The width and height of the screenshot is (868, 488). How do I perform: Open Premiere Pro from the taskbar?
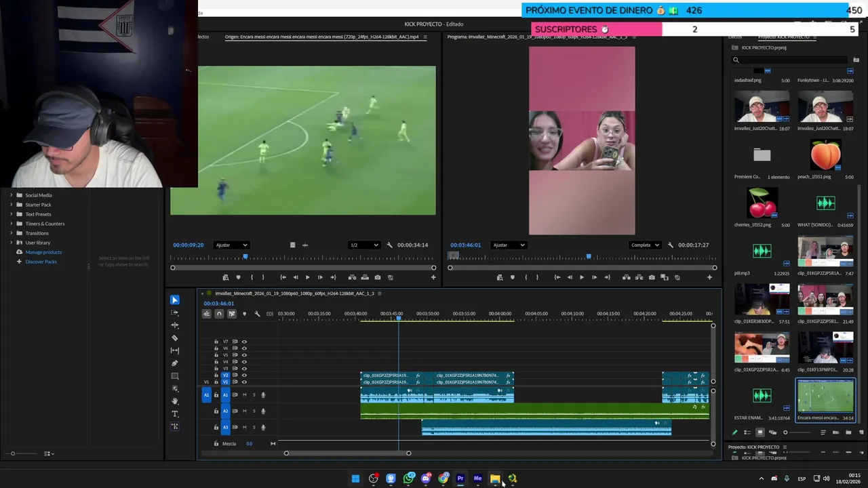point(460,479)
